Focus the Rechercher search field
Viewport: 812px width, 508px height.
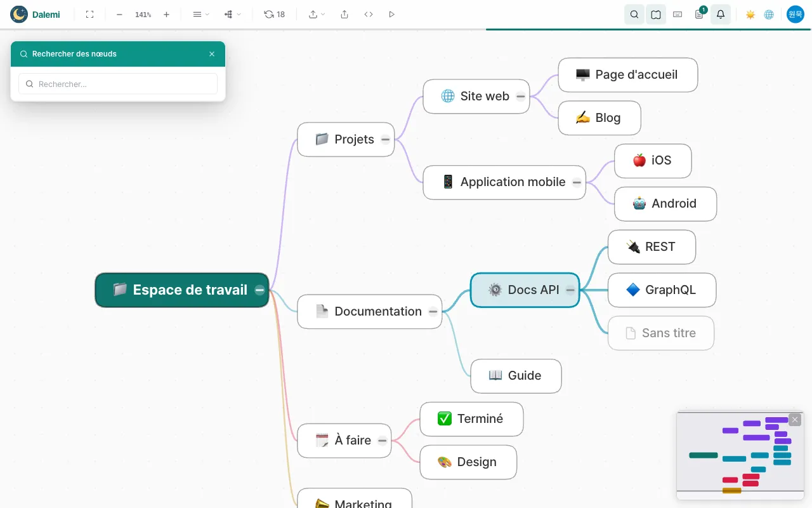pos(118,84)
